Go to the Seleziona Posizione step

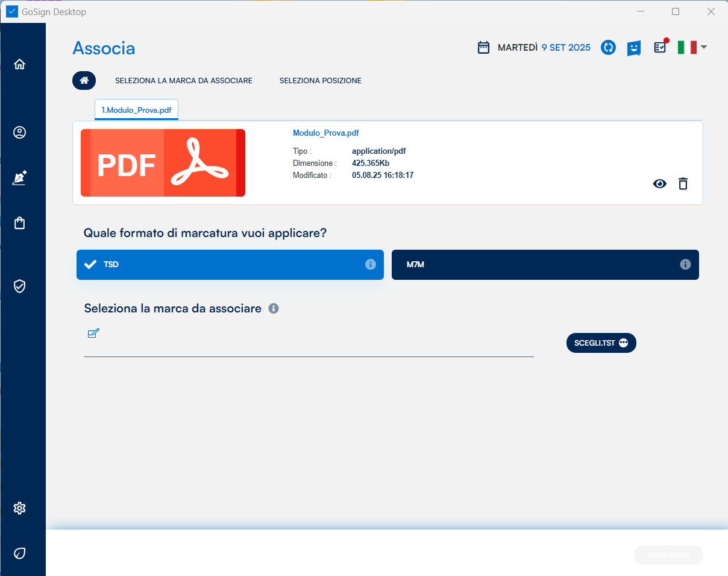point(320,81)
